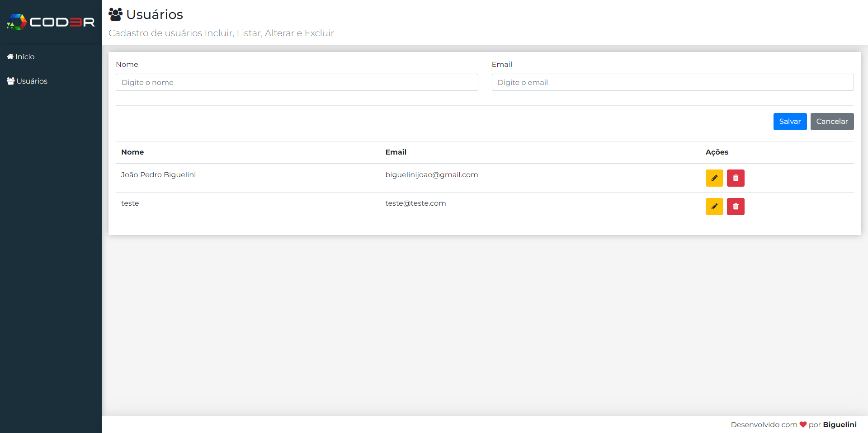Select the home icon beside Início
Viewport: 868px width, 433px height.
(10, 56)
